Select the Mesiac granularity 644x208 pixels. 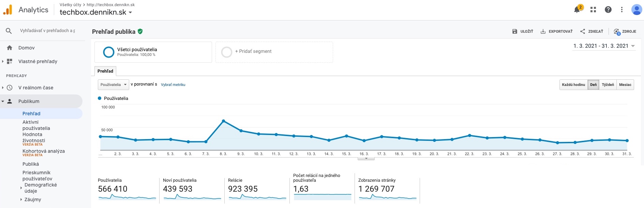tap(625, 85)
